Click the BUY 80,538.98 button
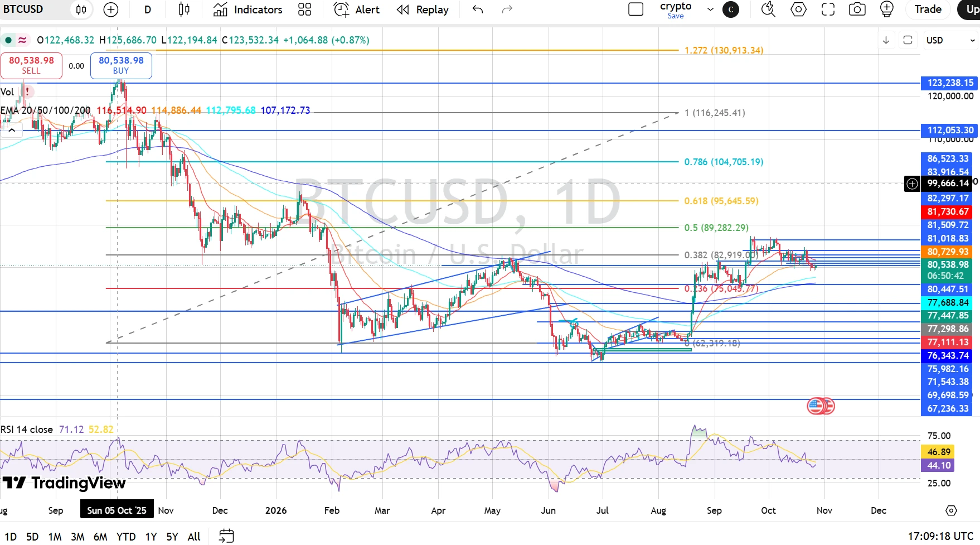 click(x=121, y=65)
